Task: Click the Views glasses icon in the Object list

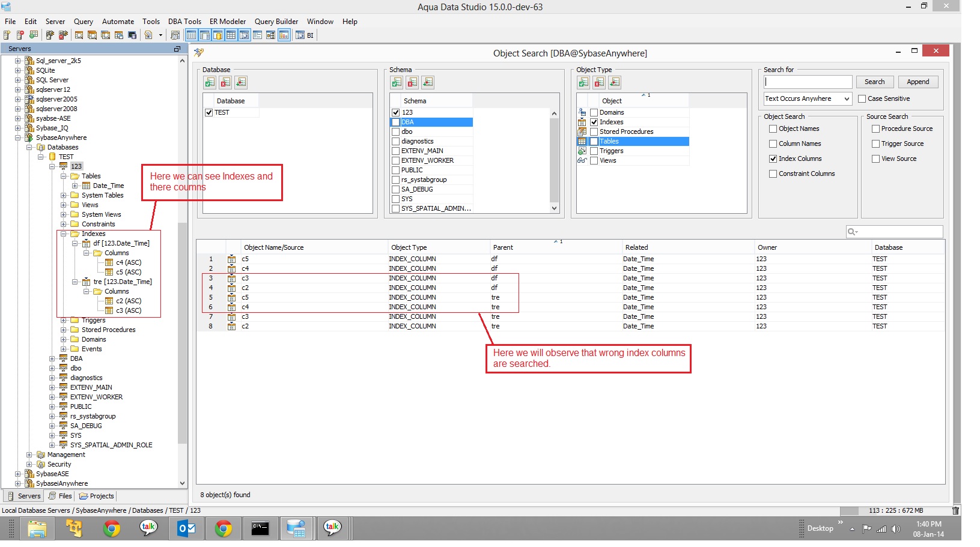Action: pyautogui.click(x=582, y=160)
